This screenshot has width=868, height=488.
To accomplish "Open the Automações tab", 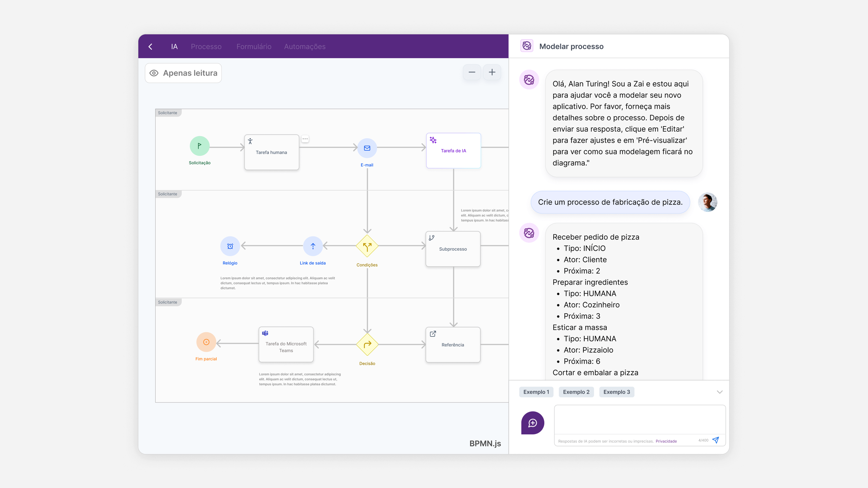I will tap(305, 46).
